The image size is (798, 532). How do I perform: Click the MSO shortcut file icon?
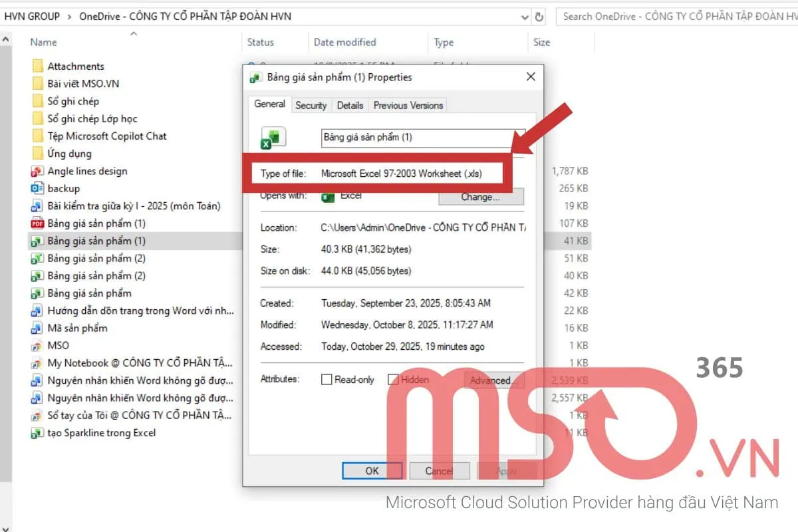click(37, 346)
